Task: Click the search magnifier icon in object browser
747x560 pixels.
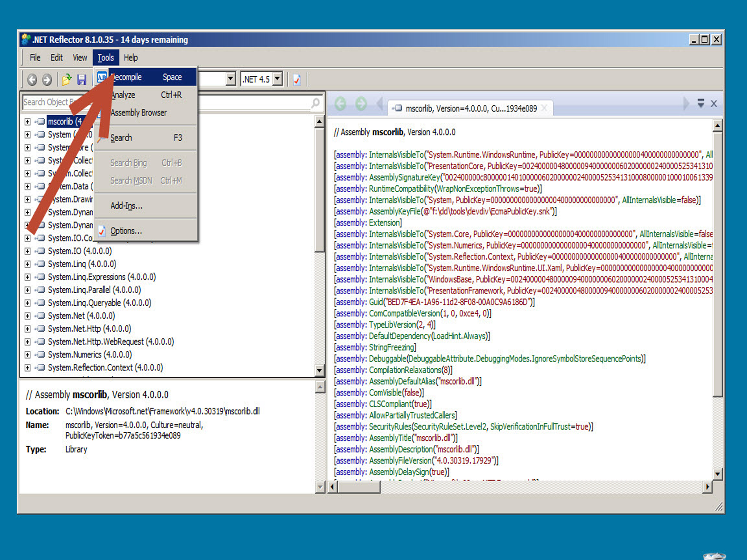Action: 315,103
